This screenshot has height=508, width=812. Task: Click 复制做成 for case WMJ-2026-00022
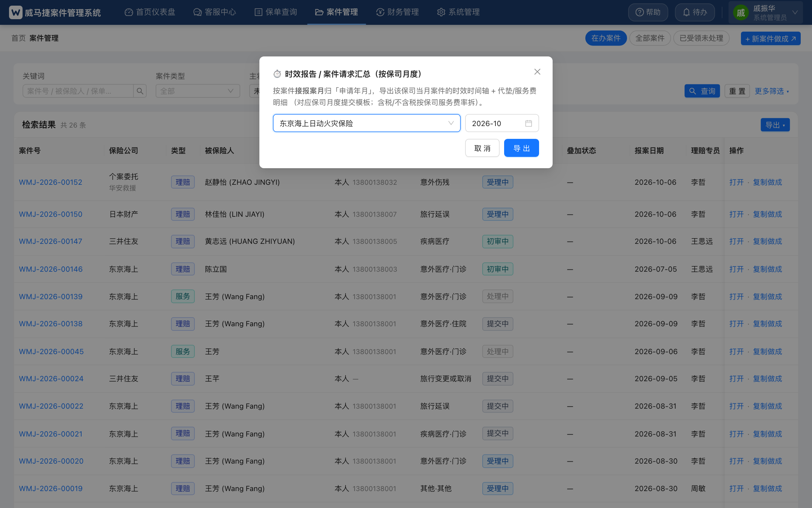(767, 406)
